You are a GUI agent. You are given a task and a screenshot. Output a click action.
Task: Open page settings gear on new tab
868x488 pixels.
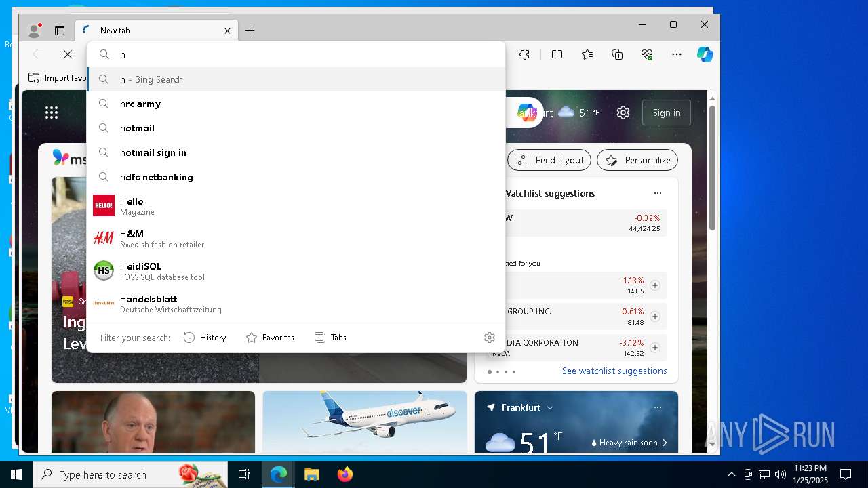(623, 113)
